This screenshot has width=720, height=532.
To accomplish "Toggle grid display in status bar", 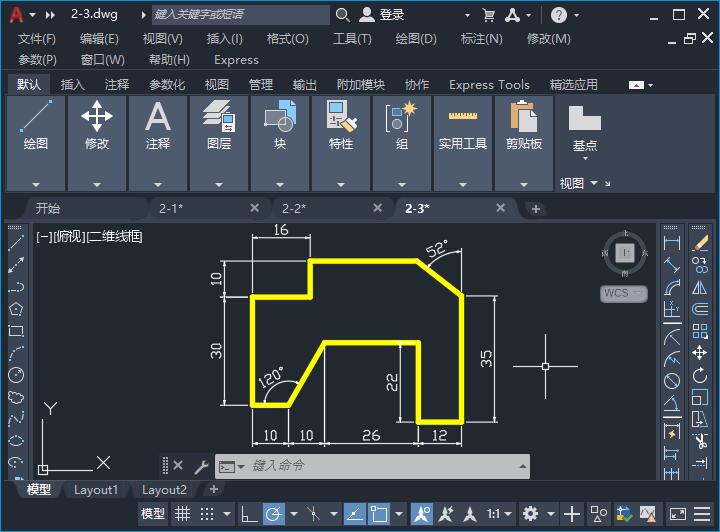I will point(182,514).
